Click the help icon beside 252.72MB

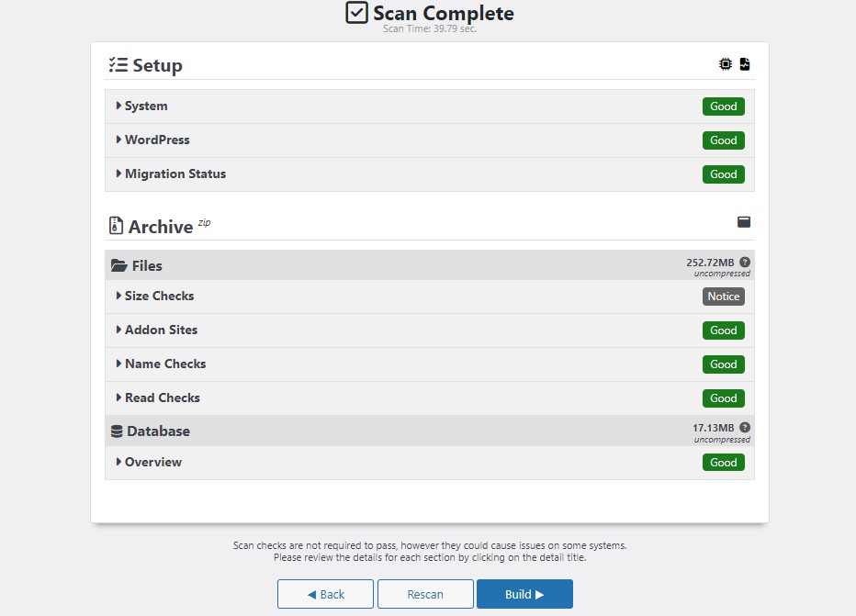745,262
